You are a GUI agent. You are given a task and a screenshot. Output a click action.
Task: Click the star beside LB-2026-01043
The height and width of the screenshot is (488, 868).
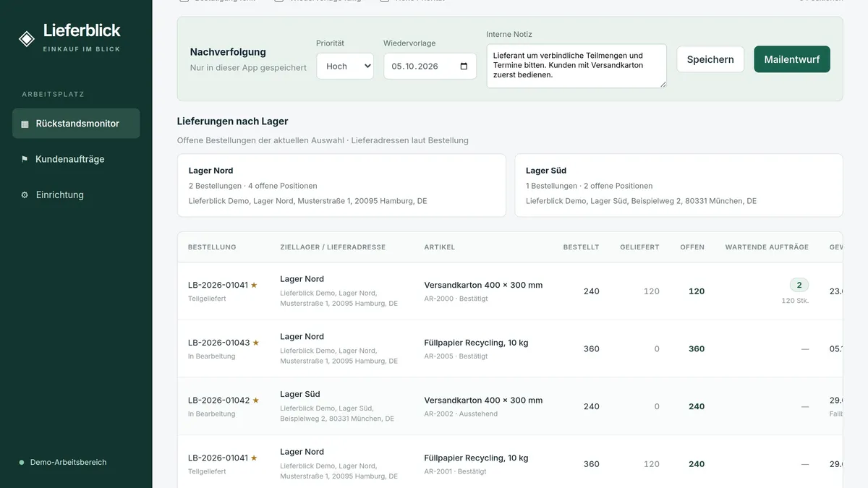click(255, 343)
